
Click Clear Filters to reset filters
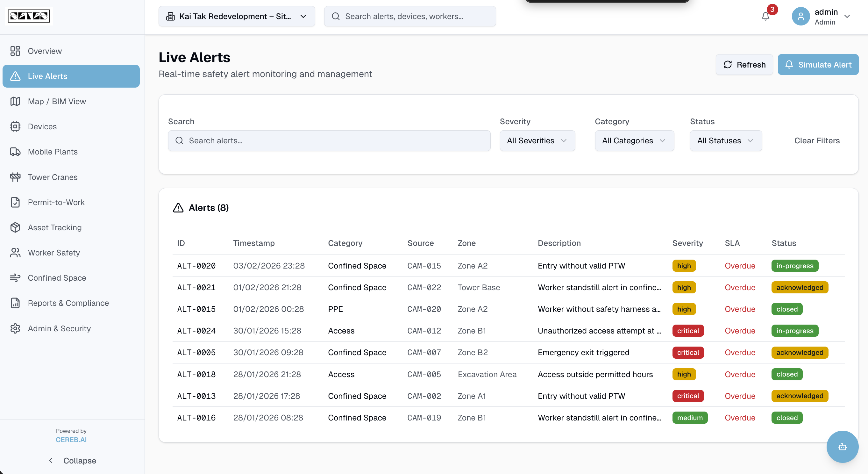point(817,140)
